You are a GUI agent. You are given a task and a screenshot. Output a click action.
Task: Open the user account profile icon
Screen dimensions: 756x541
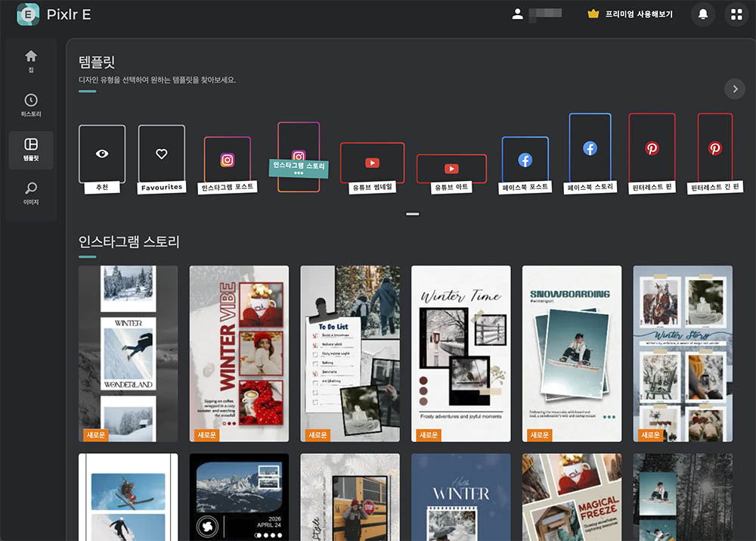[x=517, y=14]
